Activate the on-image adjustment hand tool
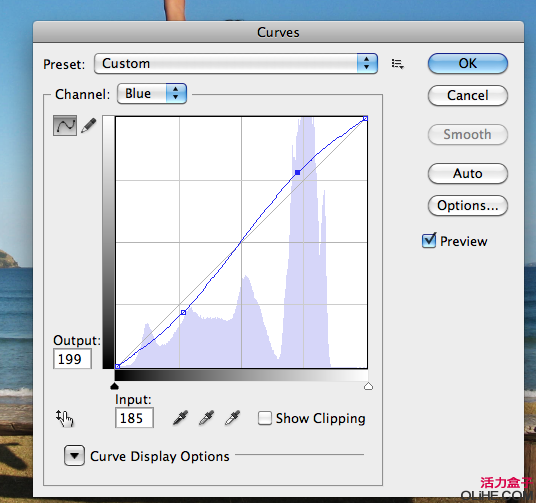This screenshot has width=536, height=503. 65,419
